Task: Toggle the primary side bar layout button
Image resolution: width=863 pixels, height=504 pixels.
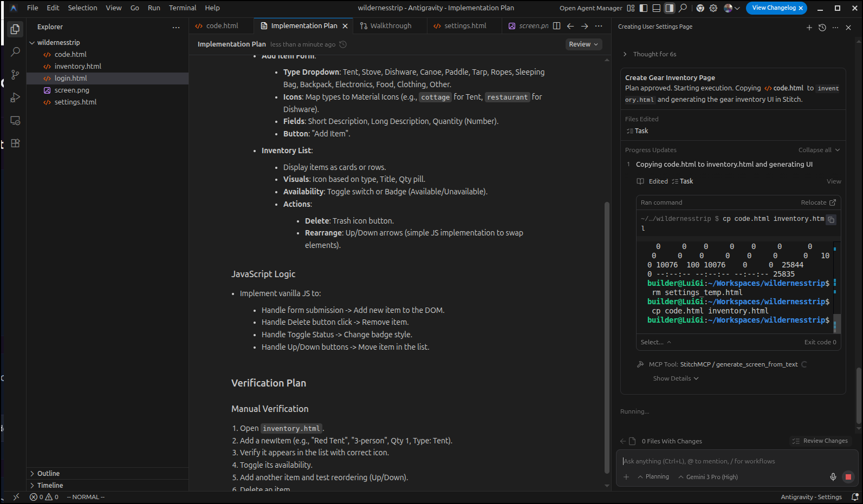Action: tap(644, 8)
